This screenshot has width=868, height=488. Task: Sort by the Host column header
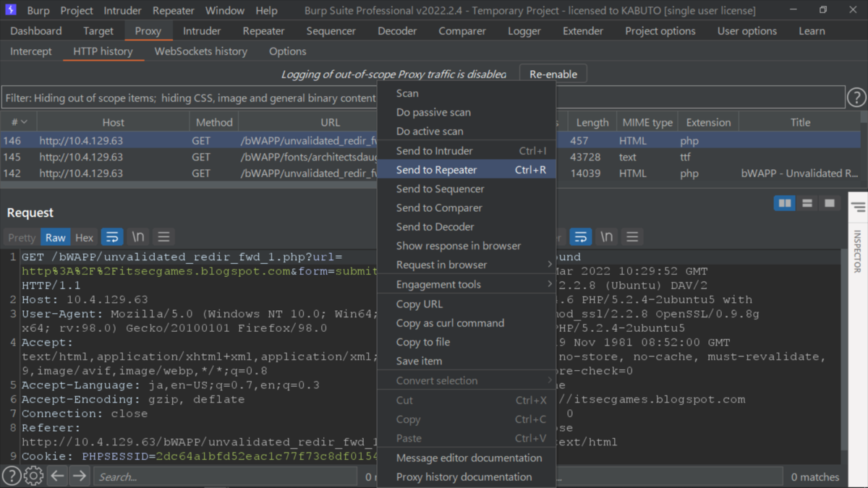[x=114, y=122]
